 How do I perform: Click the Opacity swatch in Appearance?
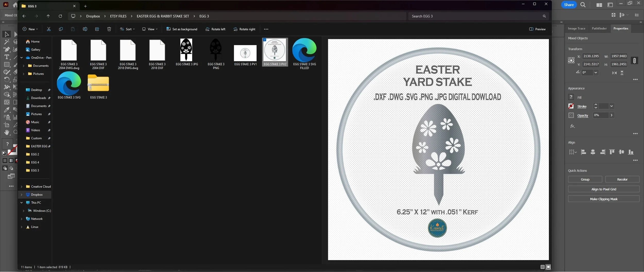pos(571,115)
